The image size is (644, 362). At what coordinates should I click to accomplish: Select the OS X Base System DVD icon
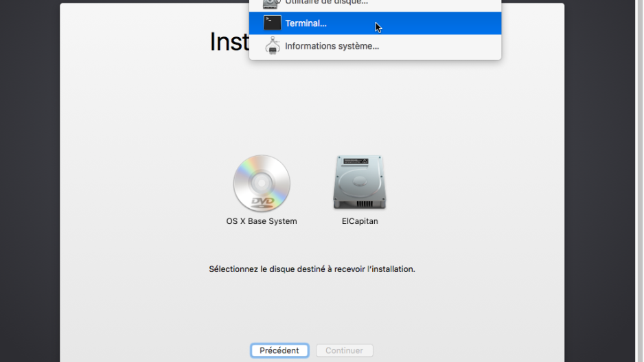[x=262, y=183]
